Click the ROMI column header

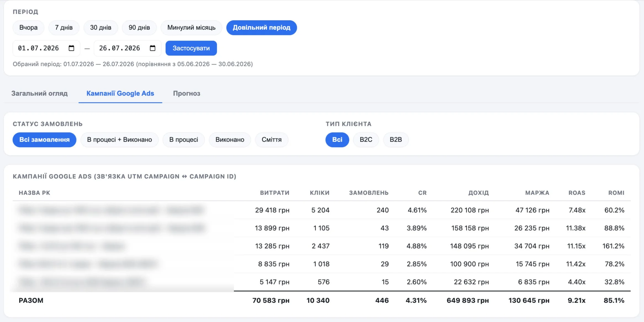point(616,193)
